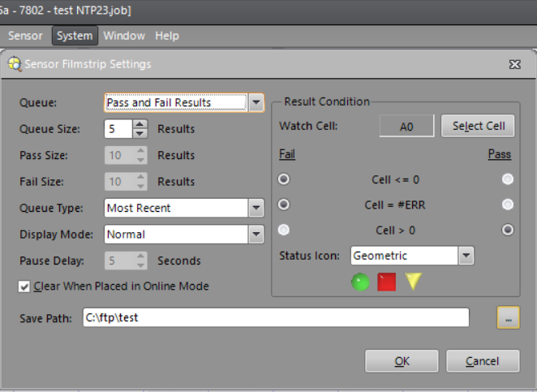Open the Display Mode dropdown
This screenshot has height=392, width=537.
(x=256, y=235)
